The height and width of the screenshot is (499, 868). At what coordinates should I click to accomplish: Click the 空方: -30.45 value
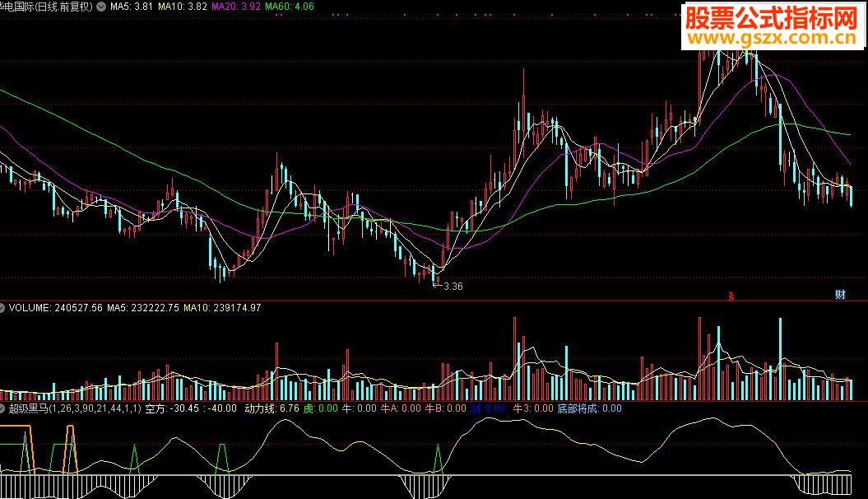[x=172, y=408]
